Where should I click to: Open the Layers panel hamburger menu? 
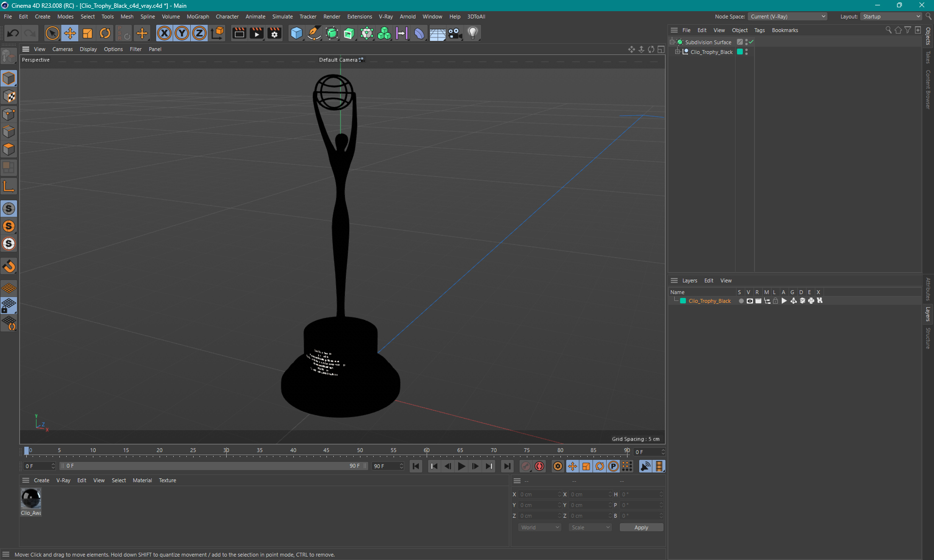pos(674,280)
